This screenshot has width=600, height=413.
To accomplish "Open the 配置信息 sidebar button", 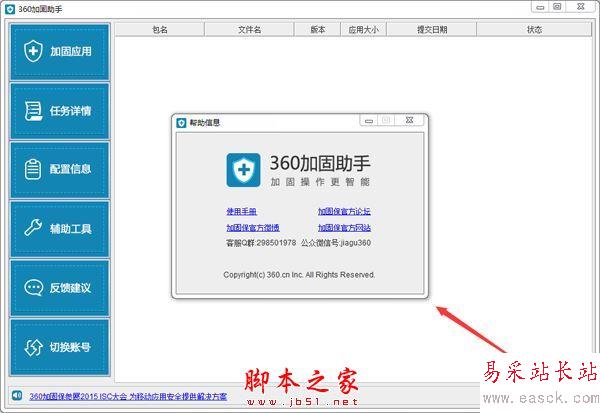I will 60,170.
